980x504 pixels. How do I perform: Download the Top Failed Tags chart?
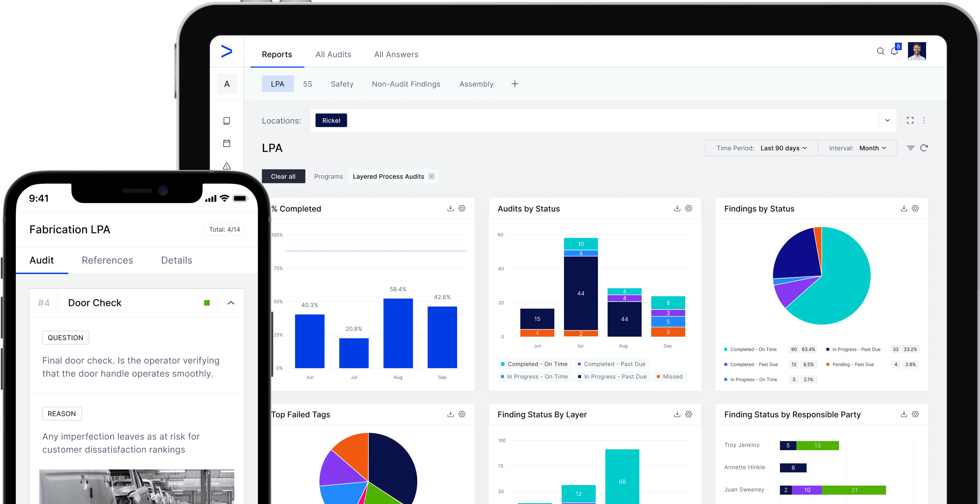pyautogui.click(x=451, y=414)
